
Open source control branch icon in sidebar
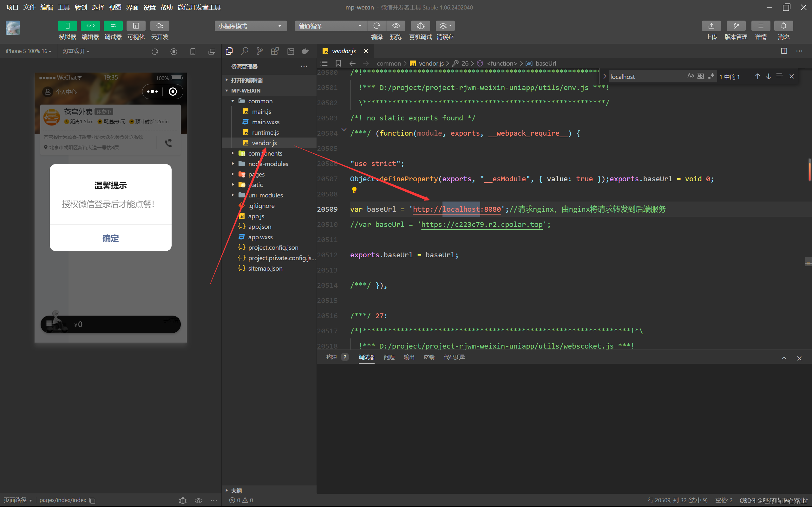tap(259, 51)
